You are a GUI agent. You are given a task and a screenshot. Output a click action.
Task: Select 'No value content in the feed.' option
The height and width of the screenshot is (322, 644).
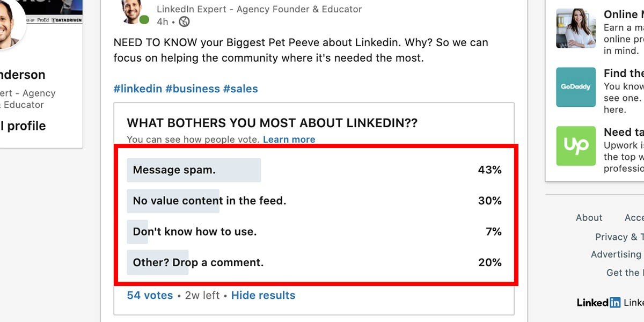point(314,201)
